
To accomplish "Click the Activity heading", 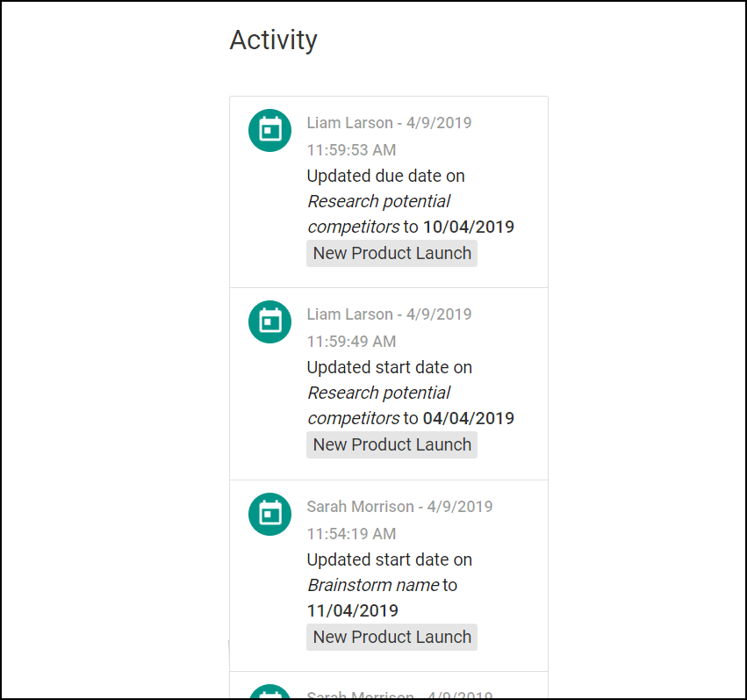I will 274,40.
